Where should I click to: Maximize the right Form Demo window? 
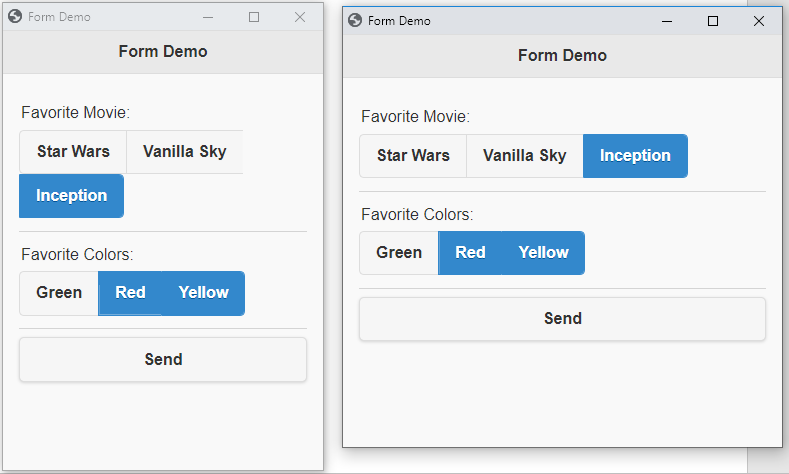[713, 21]
